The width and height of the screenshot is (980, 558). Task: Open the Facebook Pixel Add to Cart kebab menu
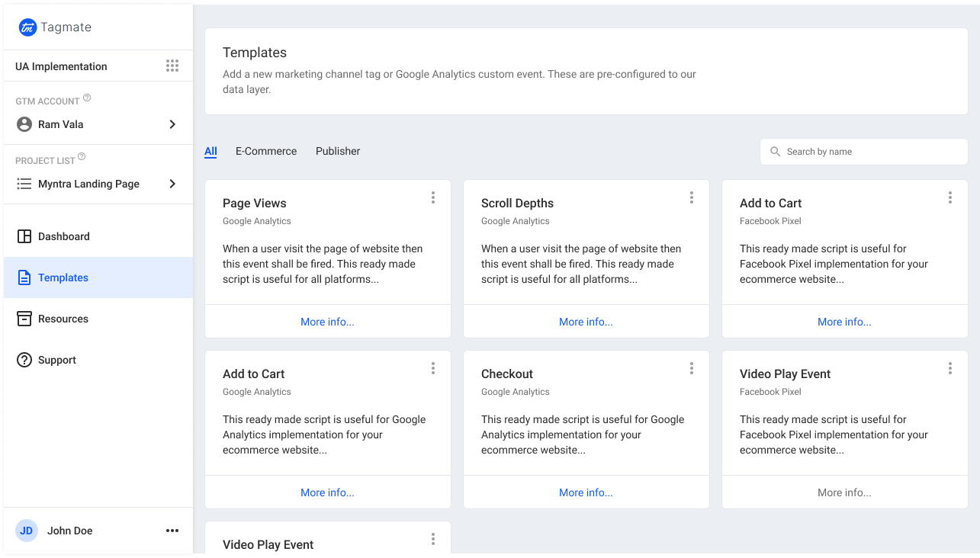pyautogui.click(x=950, y=197)
